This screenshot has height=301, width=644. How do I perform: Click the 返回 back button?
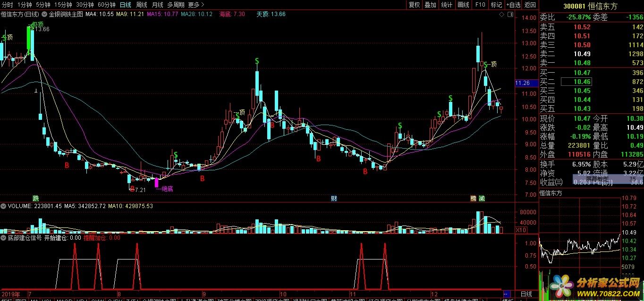530,5
